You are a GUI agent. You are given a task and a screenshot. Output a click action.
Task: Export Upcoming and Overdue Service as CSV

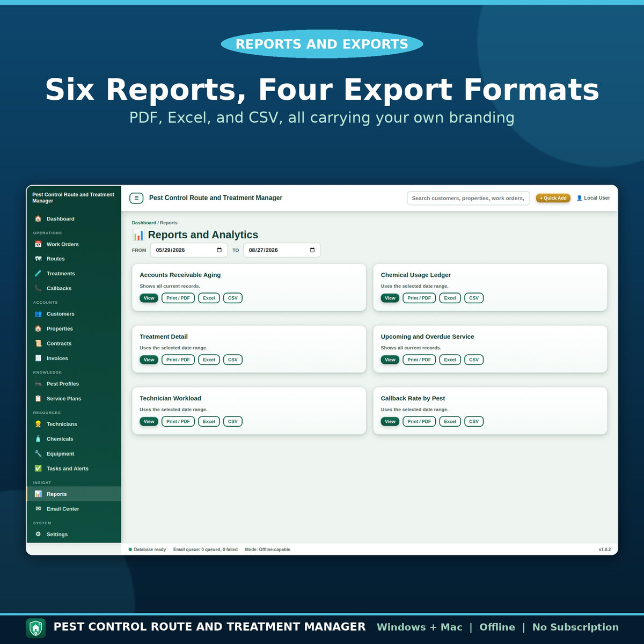(474, 360)
